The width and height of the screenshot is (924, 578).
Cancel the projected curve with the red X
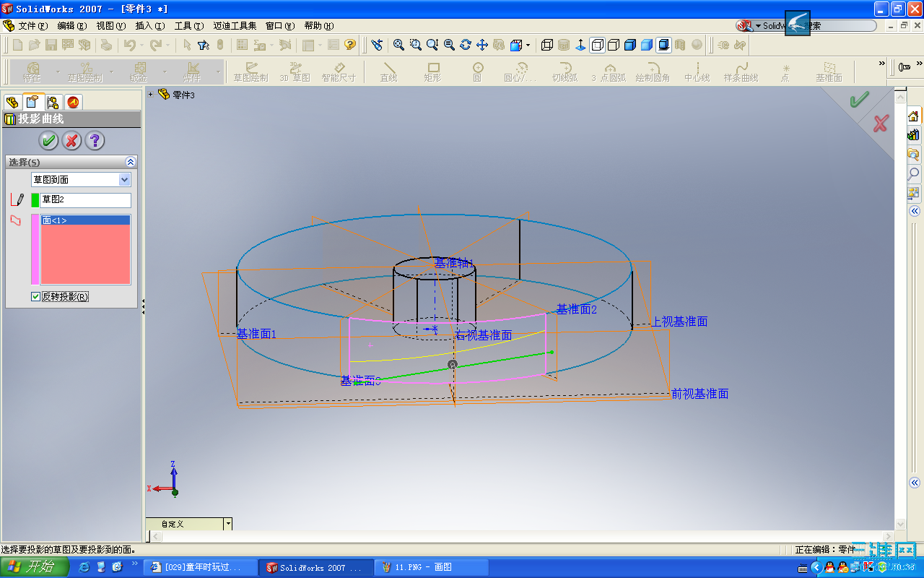[71, 140]
